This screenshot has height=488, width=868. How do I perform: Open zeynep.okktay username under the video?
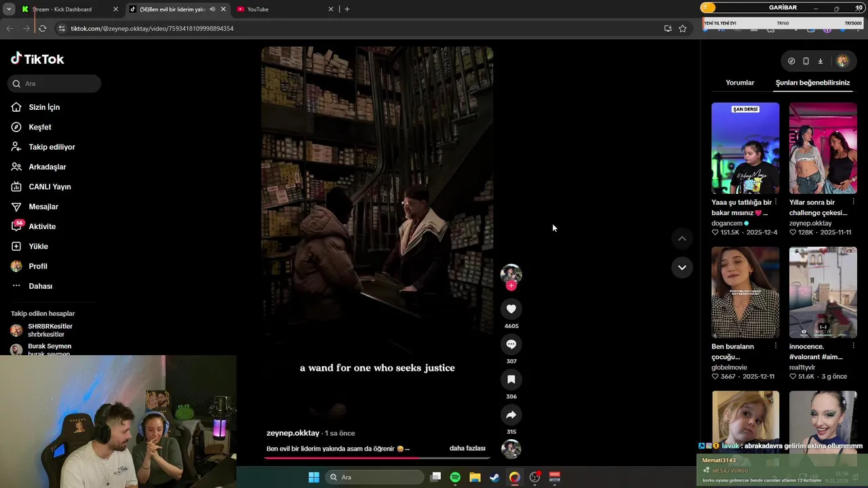click(293, 433)
